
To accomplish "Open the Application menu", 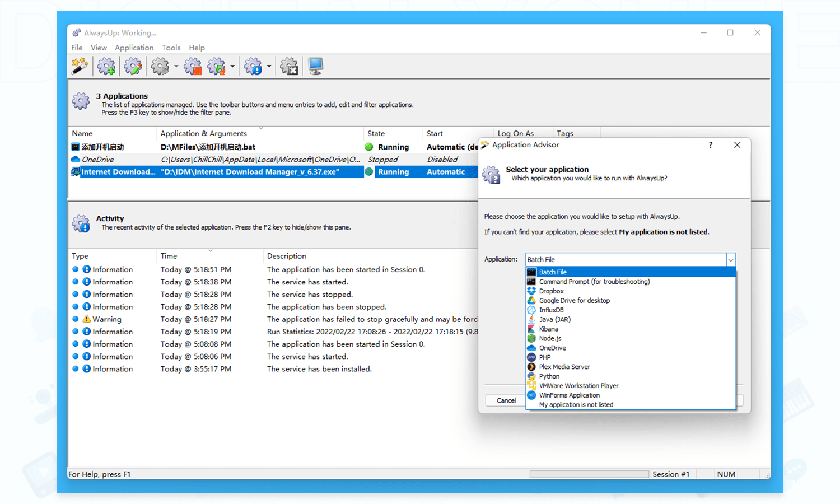I will click(x=134, y=48).
